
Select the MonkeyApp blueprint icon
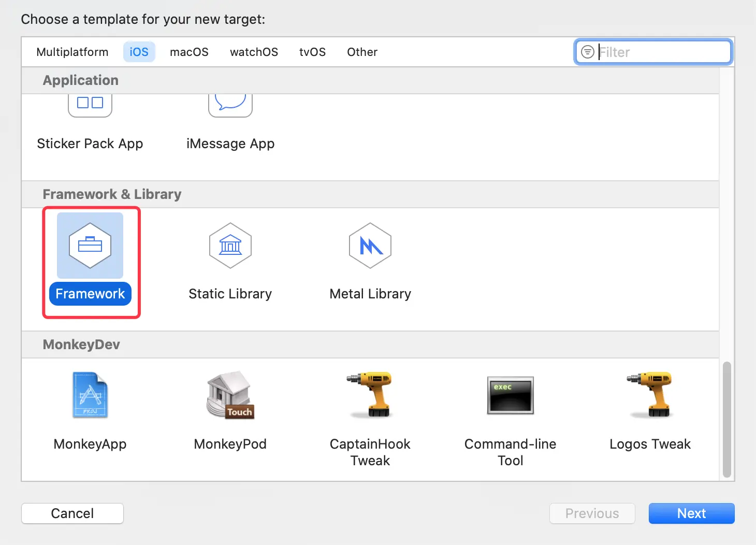click(x=90, y=395)
